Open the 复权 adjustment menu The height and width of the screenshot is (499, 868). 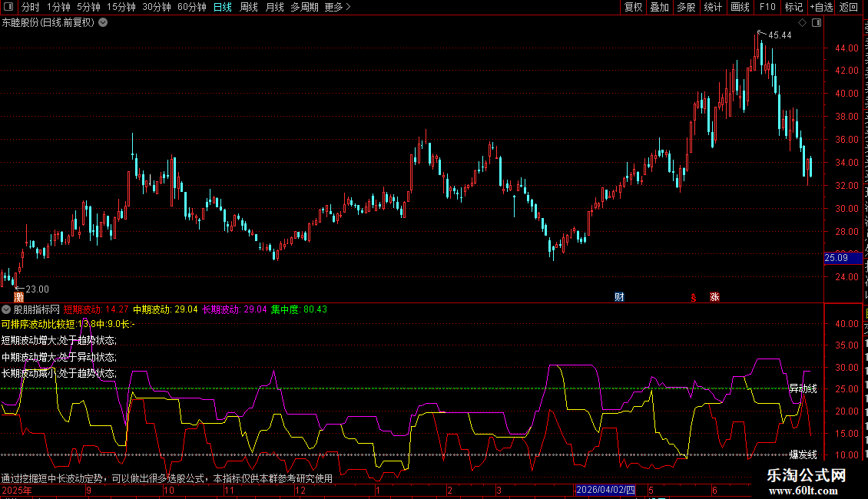(633, 7)
